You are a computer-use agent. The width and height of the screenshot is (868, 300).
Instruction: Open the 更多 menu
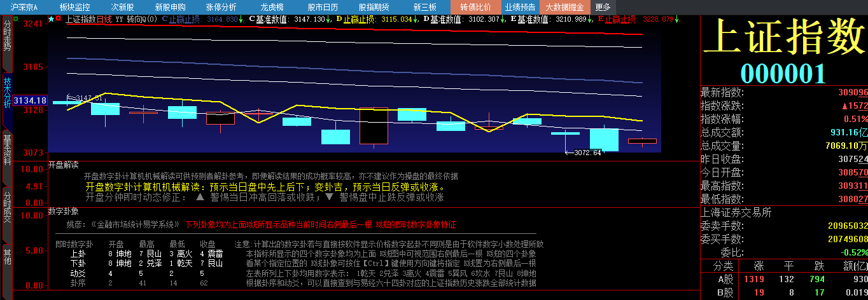pos(603,7)
